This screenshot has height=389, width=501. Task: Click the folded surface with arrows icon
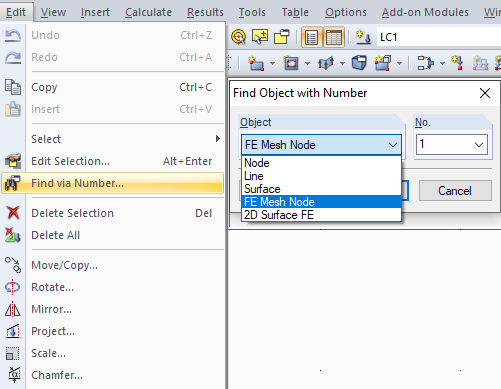[x=326, y=63]
